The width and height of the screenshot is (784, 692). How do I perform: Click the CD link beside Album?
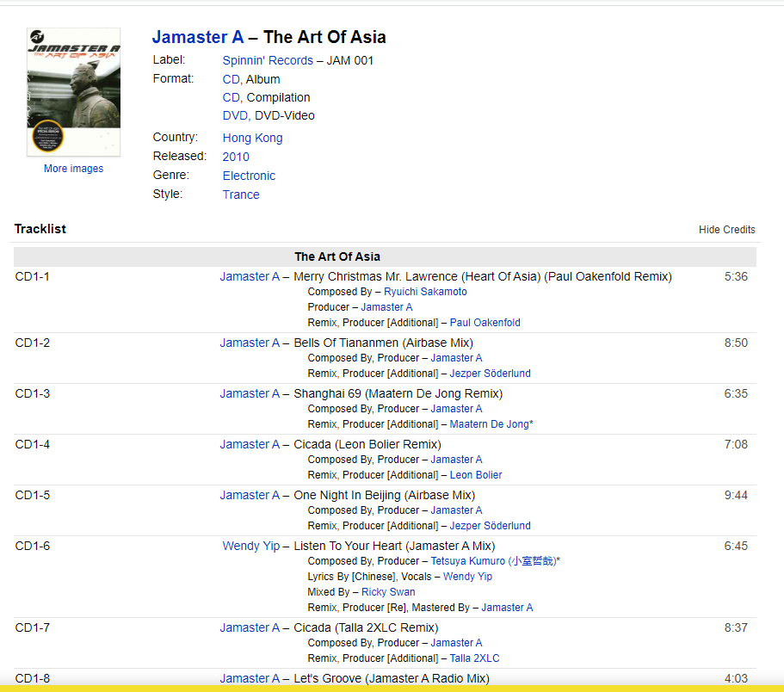(231, 79)
